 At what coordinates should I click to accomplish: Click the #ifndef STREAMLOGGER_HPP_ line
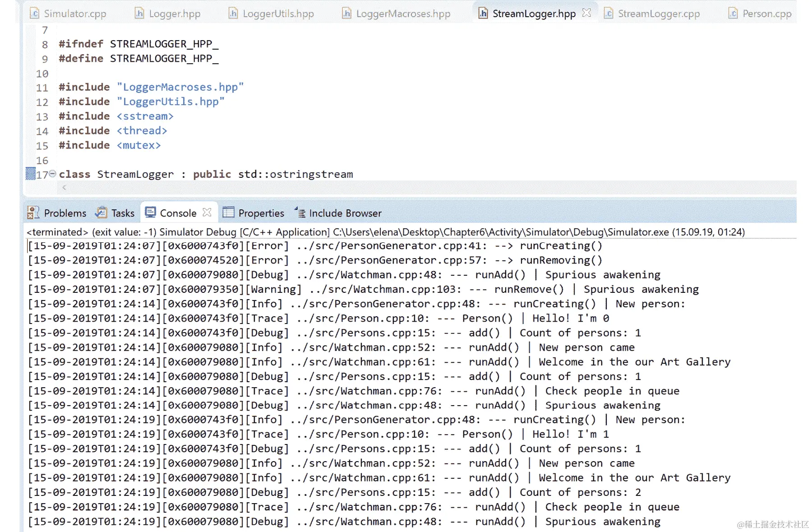(138, 44)
